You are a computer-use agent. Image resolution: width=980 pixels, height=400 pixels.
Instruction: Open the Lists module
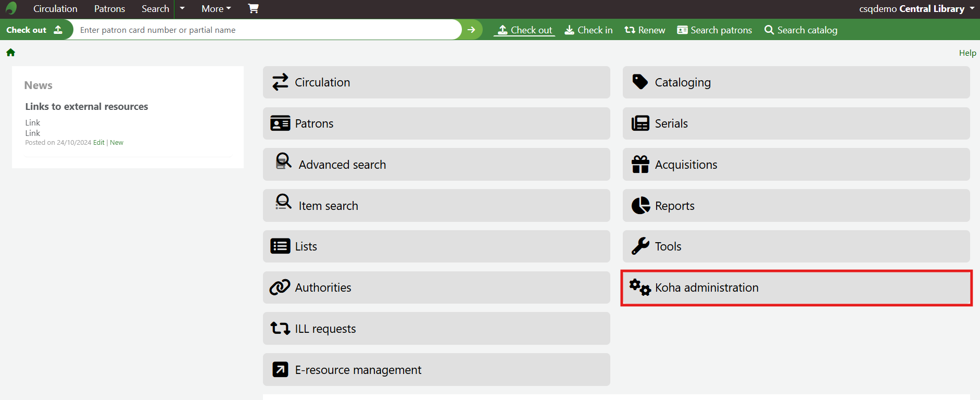click(436, 246)
